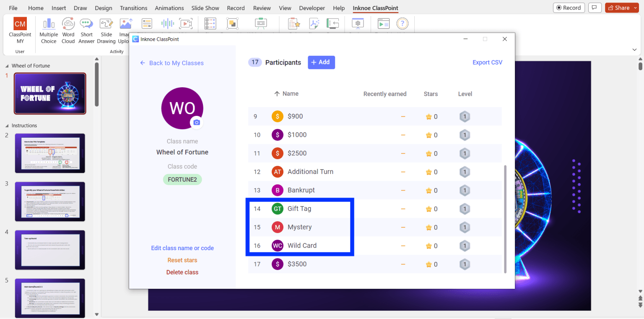Screen dimensions: 644x319
Task: Click the Add participant button
Action: coord(321,62)
